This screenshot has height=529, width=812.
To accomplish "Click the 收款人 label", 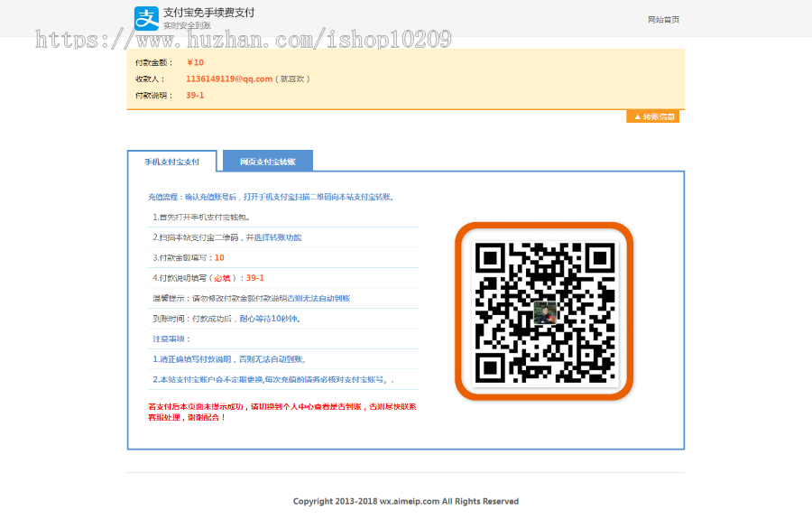I will pyautogui.click(x=150, y=79).
